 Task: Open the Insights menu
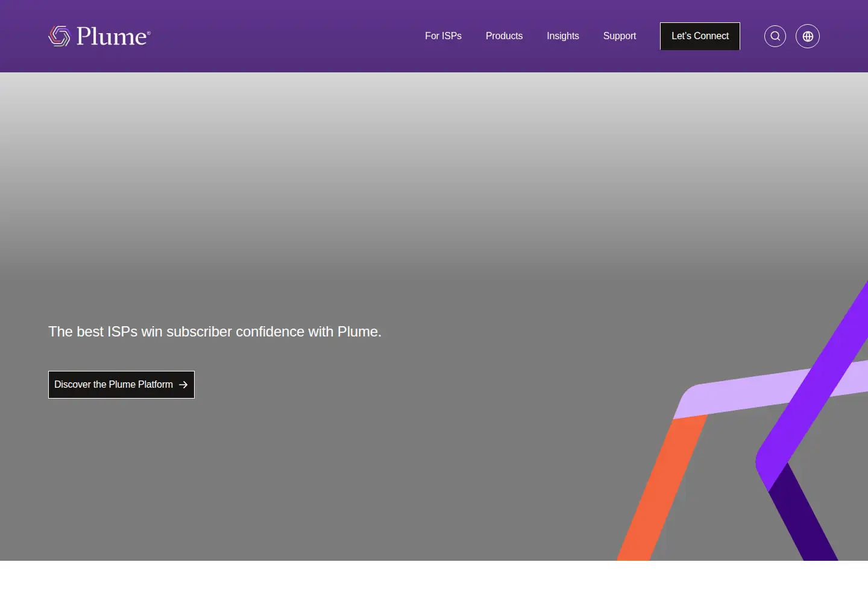563,36
